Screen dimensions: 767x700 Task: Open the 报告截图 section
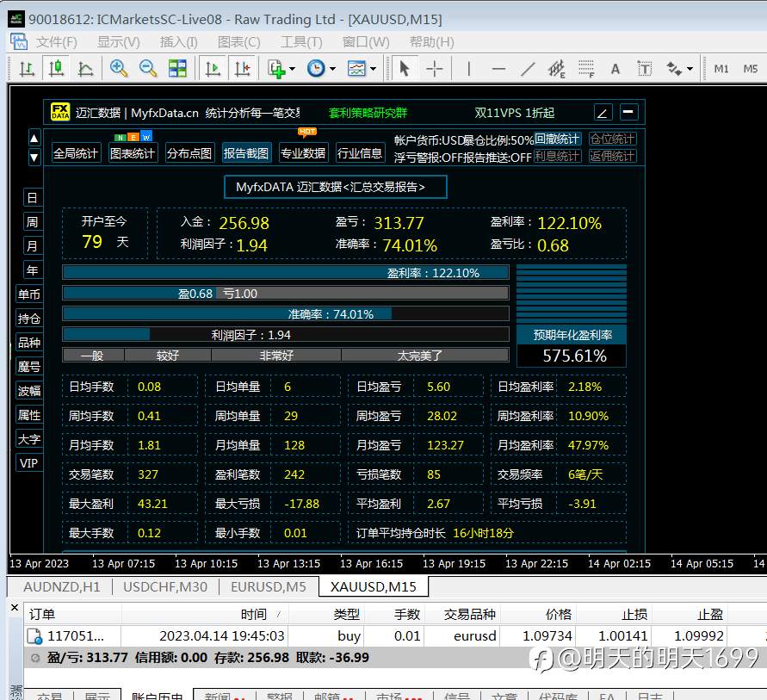point(245,153)
